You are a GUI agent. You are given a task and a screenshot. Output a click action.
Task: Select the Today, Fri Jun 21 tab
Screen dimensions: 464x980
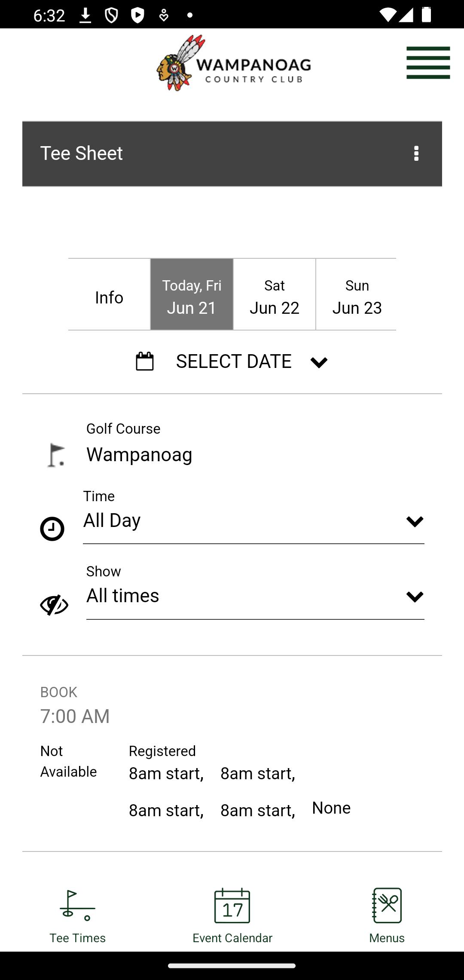click(192, 294)
